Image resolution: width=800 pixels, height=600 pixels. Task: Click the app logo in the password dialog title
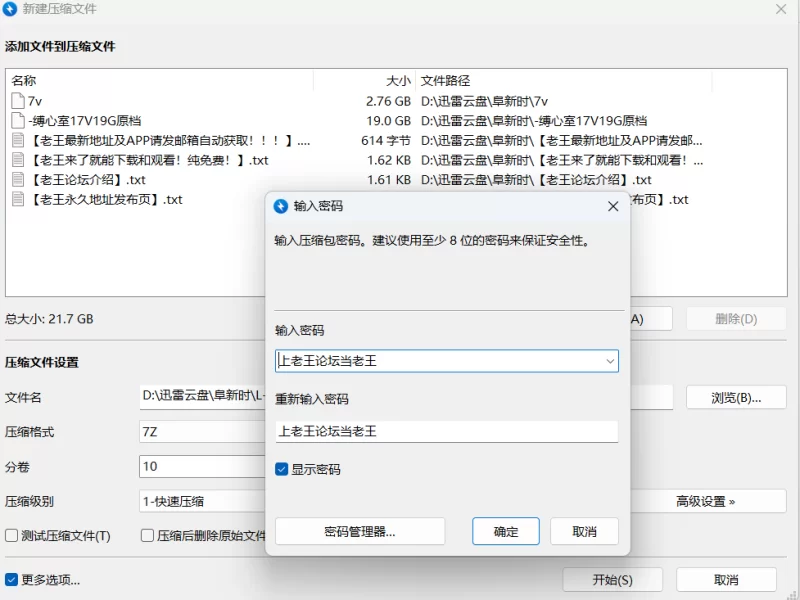pyautogui.click(x=281, y=206)
